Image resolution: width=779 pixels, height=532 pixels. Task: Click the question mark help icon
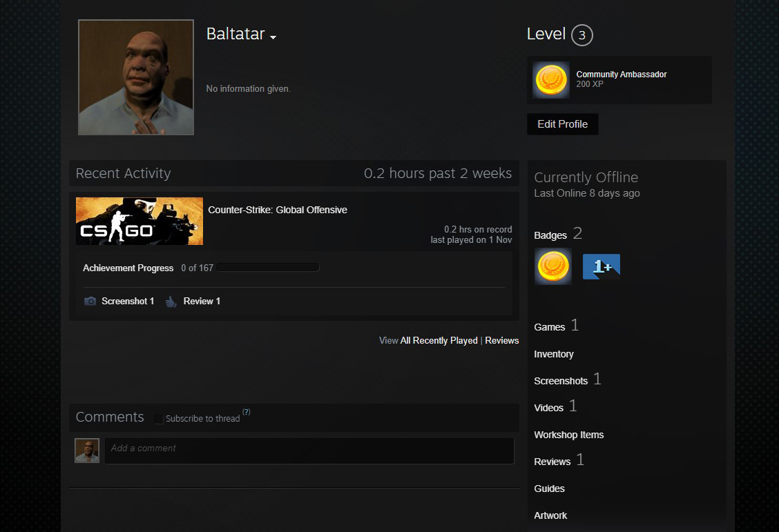247,412
